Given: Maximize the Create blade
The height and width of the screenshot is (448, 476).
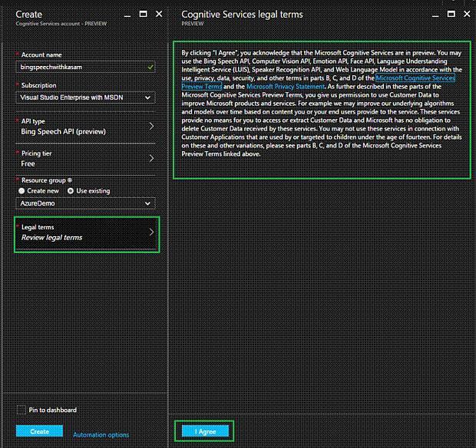Looking at the screenshot, I should coord(144,14).
